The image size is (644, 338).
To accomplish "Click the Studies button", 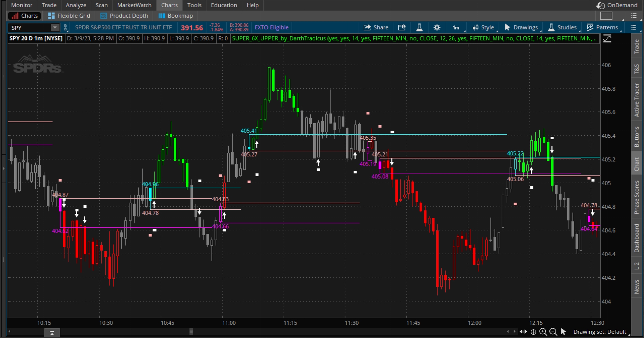I will point(562,27).
